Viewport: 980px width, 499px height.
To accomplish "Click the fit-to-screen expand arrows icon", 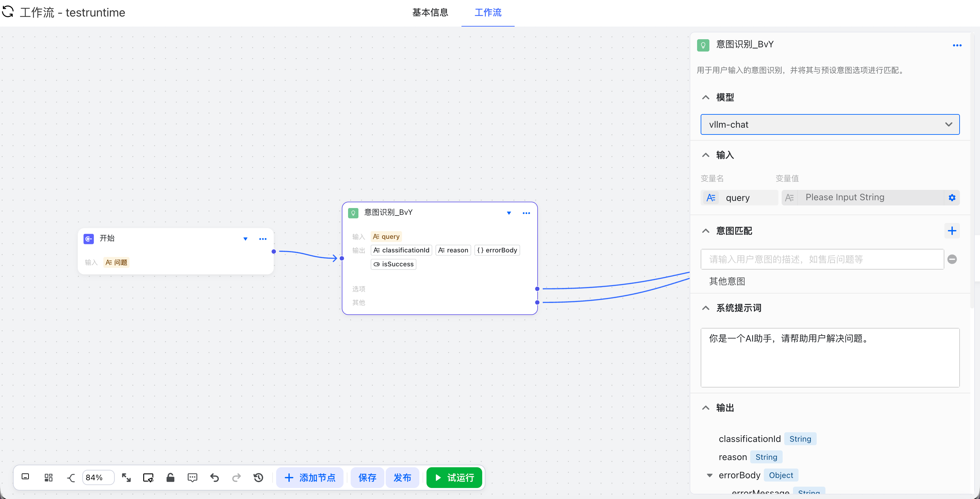I will 126,477.
